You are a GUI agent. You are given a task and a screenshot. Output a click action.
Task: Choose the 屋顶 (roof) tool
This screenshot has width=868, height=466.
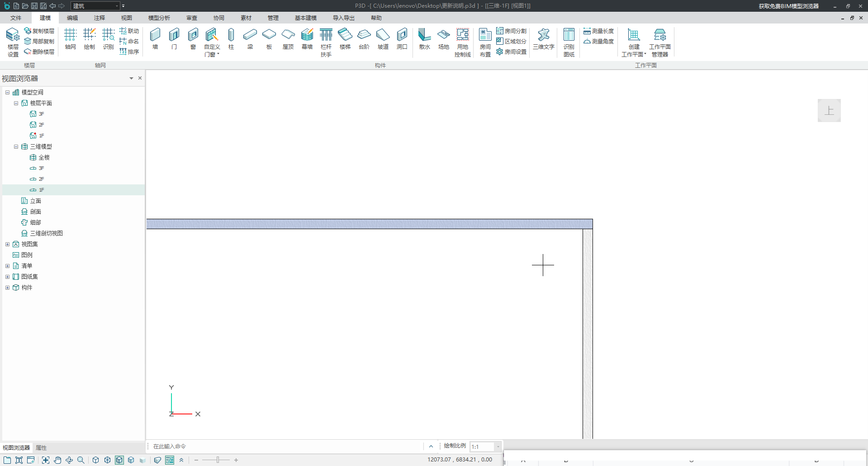[288, 39]
